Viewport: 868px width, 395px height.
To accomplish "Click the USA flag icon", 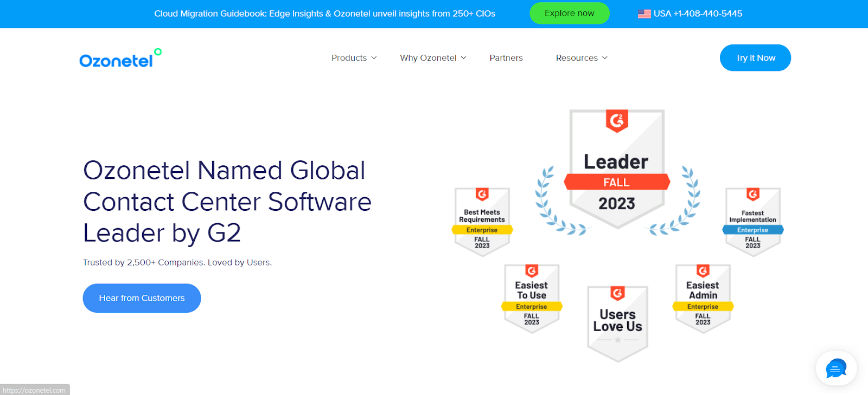I will tap(644, 14).
